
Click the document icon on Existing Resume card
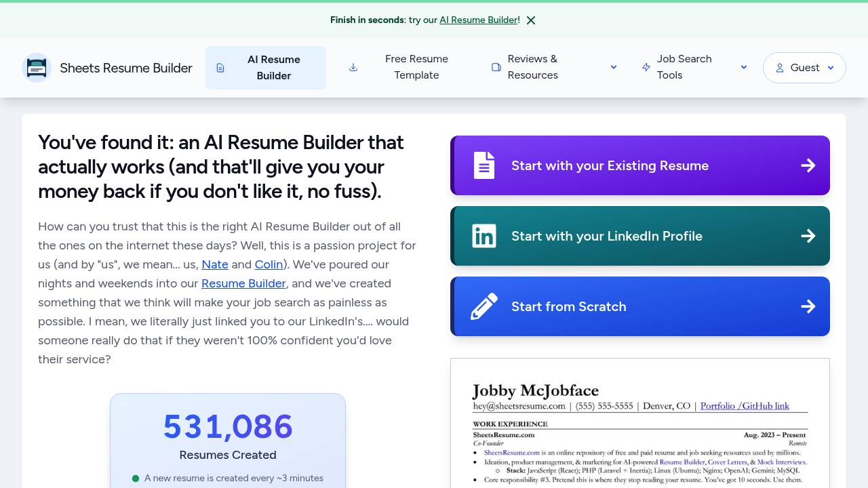(x=484, y=165)
